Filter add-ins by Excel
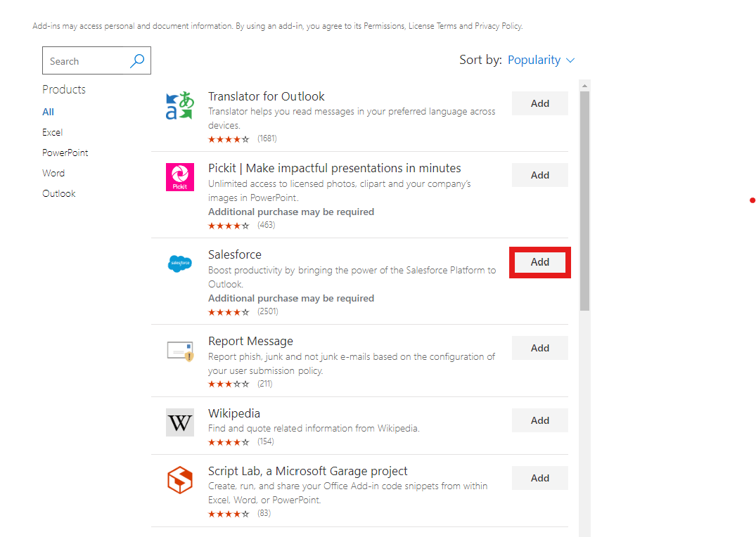Screen dimensions: 756x537 [x=52, y=131]
